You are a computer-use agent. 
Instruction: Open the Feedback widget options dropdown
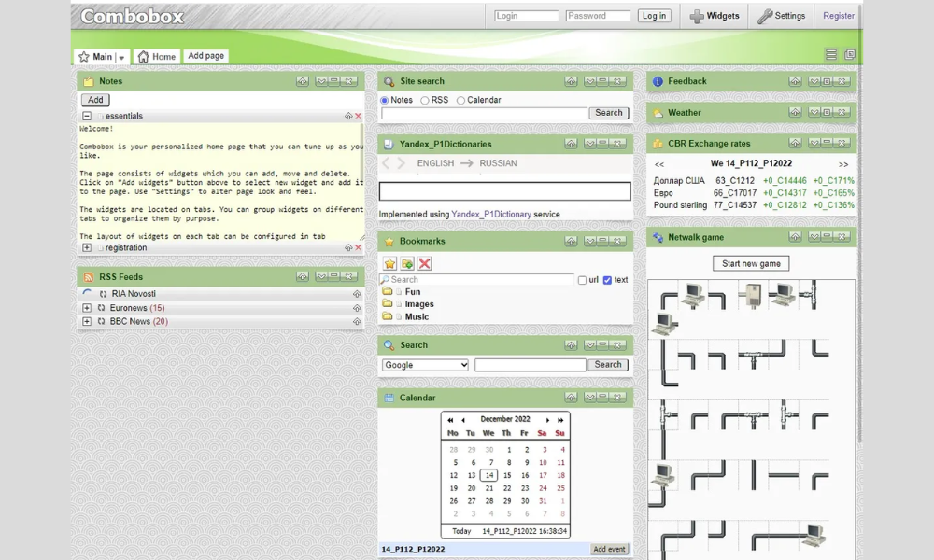pos(814,81)
